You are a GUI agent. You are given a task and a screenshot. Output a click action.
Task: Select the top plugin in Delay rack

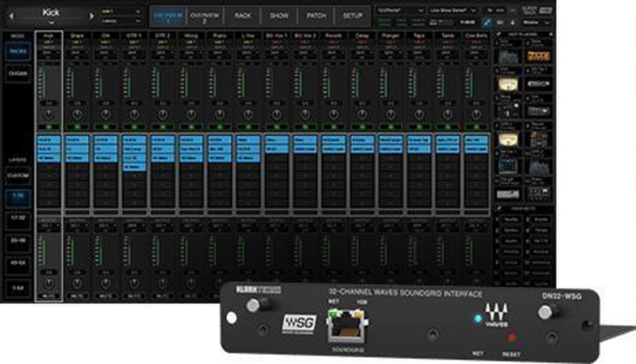pos(362,140)
